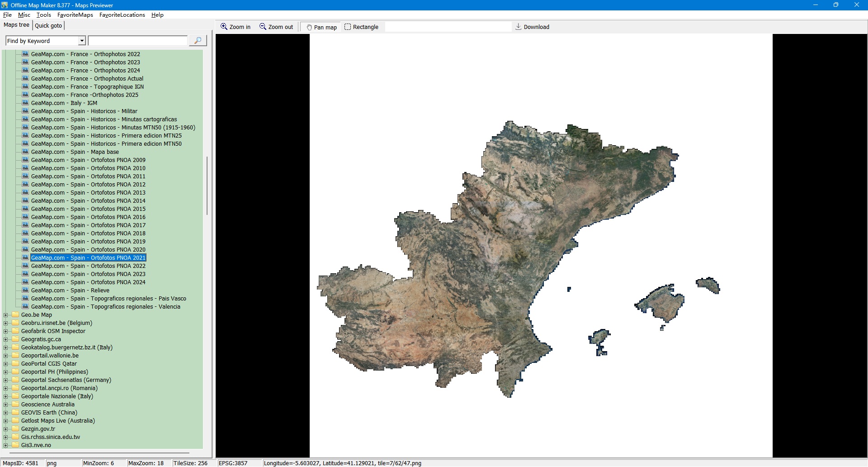Switch to the Quick goto tab
Image resolution: width=868 pixels, height=467 pixels.
point(48,25)
